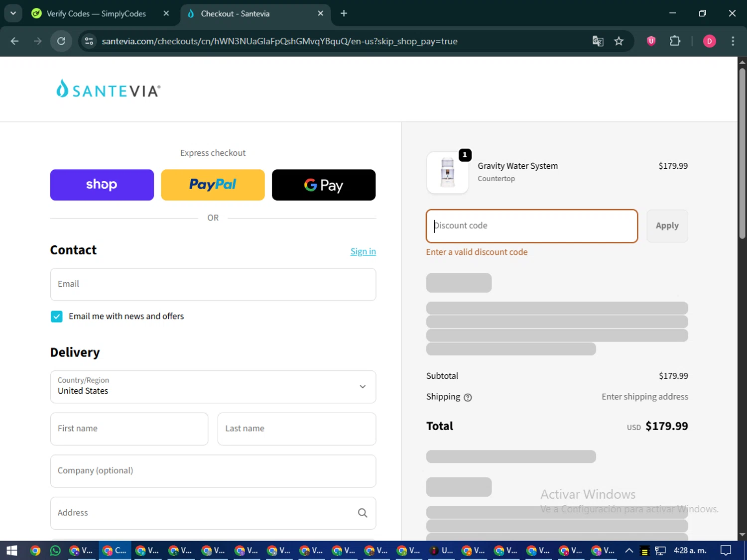The width and height of the screenshot is (747, 560).
Task: Open the uBlock shield extension icon
Action: click(651, 41)
